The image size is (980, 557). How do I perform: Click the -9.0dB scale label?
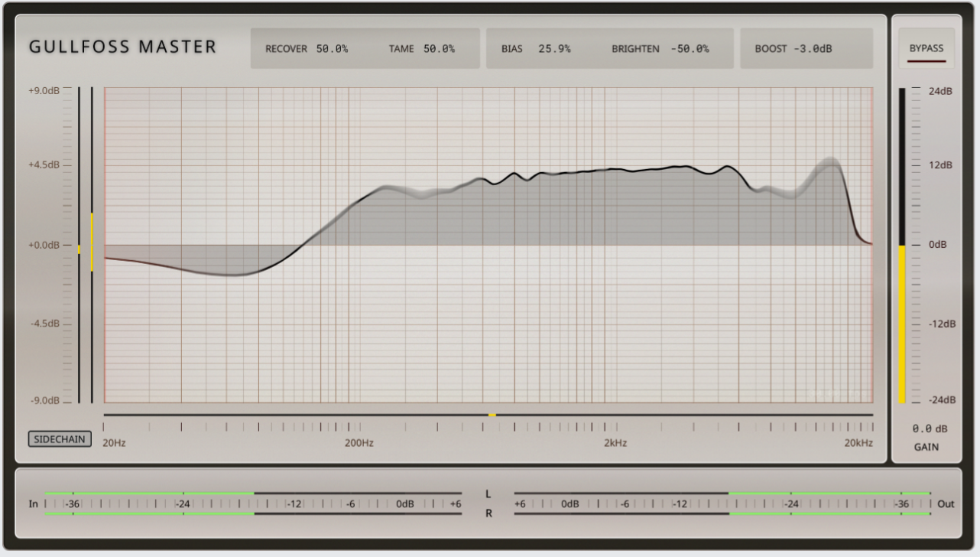pyautogui.click(x=44, y=401)
